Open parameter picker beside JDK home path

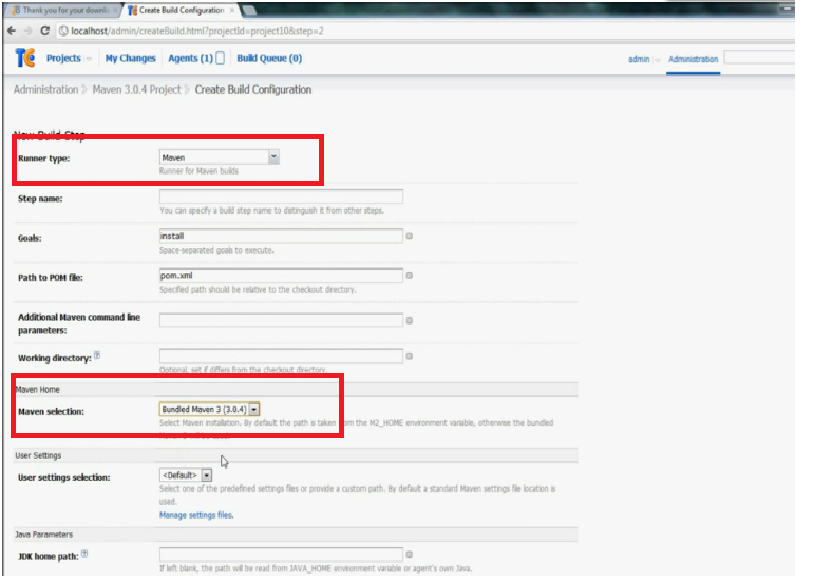[x=410, y=554]
